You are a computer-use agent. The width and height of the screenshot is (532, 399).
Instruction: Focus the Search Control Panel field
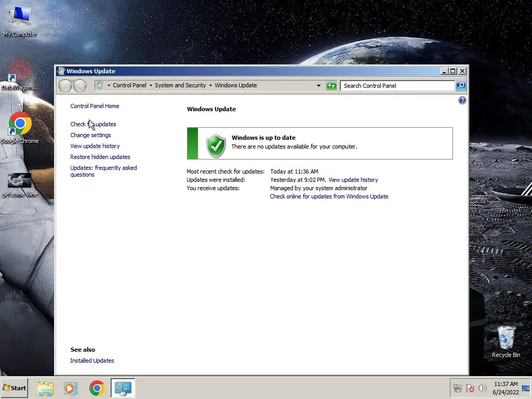(397, 86)
